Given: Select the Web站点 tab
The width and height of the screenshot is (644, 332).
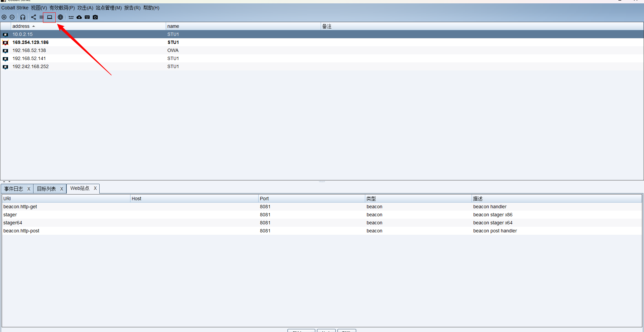Looking at the screenshot, I should pos(80,188).
